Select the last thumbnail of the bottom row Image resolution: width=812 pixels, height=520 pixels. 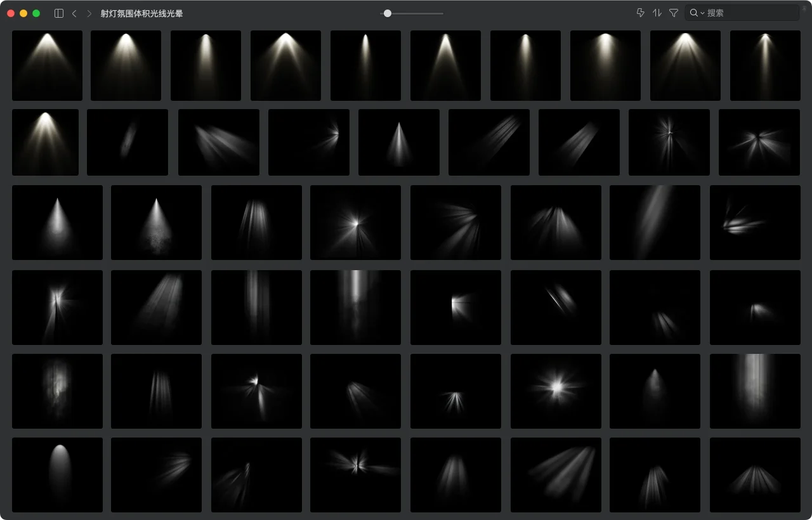pos(755,475)
